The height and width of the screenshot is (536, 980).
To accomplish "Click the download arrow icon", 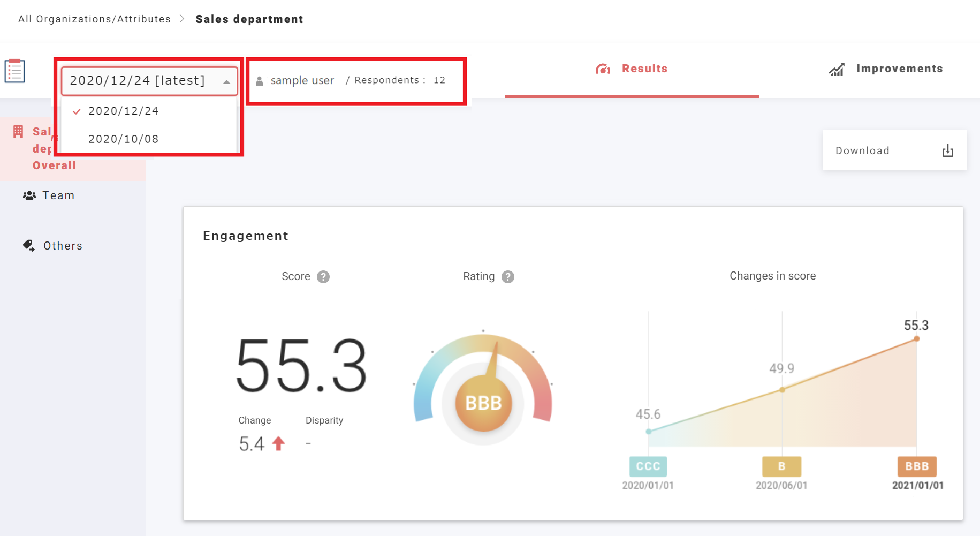I will 947,151.
